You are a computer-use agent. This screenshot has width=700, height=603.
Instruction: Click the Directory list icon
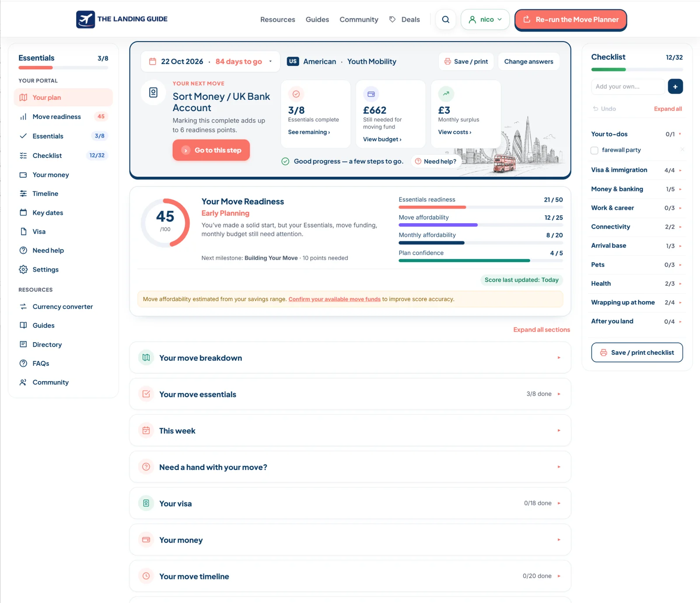point(23,344)
